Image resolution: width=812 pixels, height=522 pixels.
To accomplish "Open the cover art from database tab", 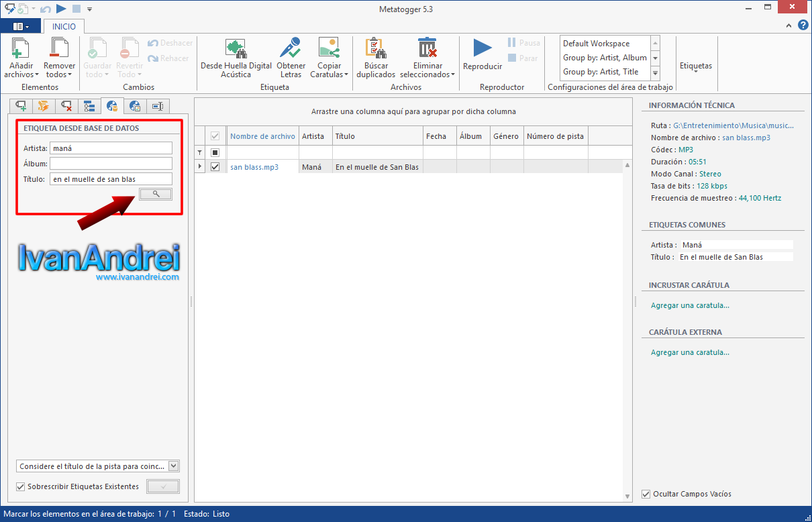I will (135, 106).
